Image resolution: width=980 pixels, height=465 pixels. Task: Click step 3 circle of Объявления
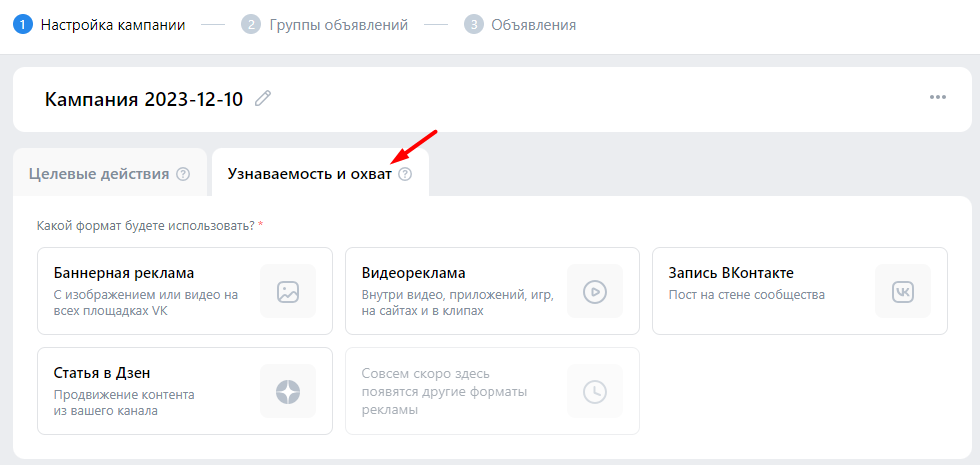point(474,25)
